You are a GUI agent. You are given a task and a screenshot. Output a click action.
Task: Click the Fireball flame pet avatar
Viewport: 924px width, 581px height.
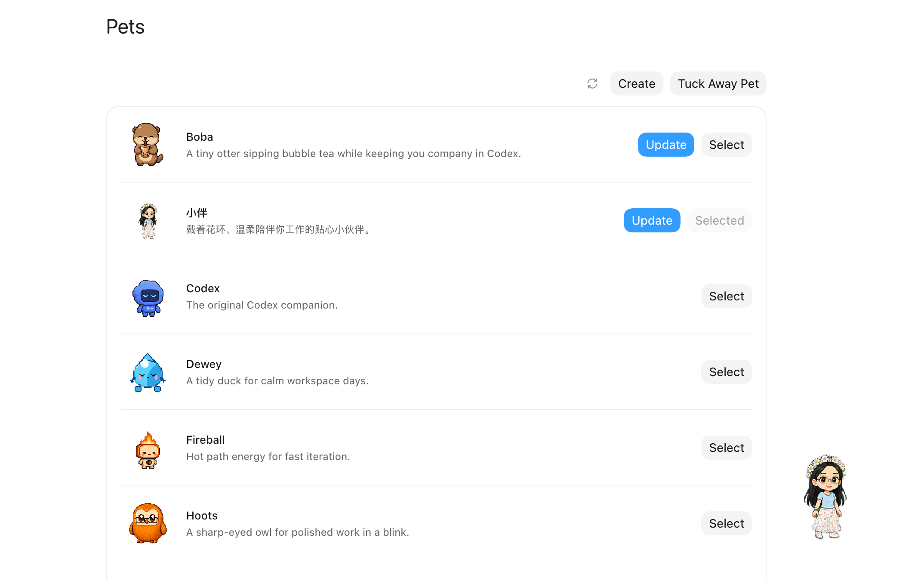[x=148, y=450]
